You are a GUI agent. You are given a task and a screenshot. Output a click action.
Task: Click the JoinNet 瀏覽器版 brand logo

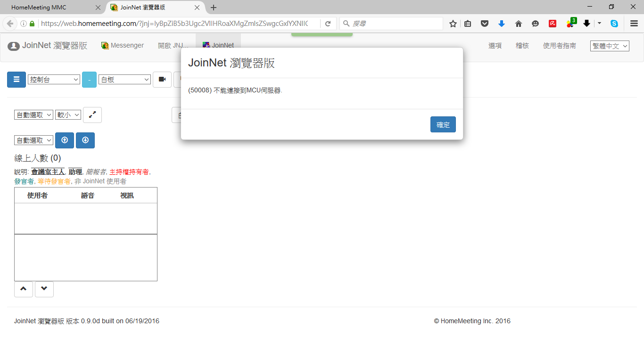point(48,46)
